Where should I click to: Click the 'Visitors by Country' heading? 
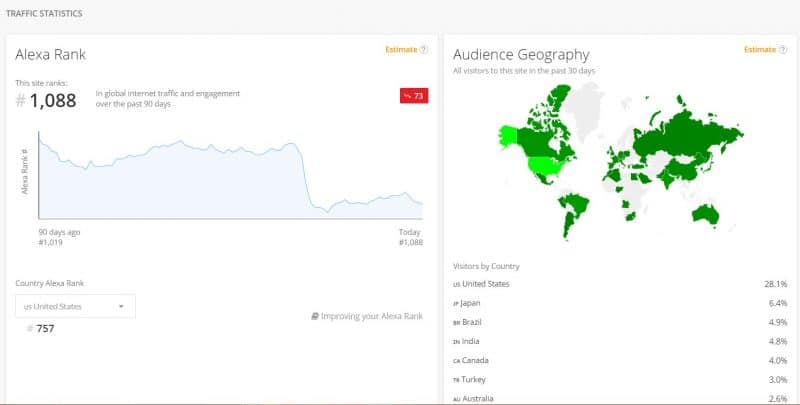486,266
